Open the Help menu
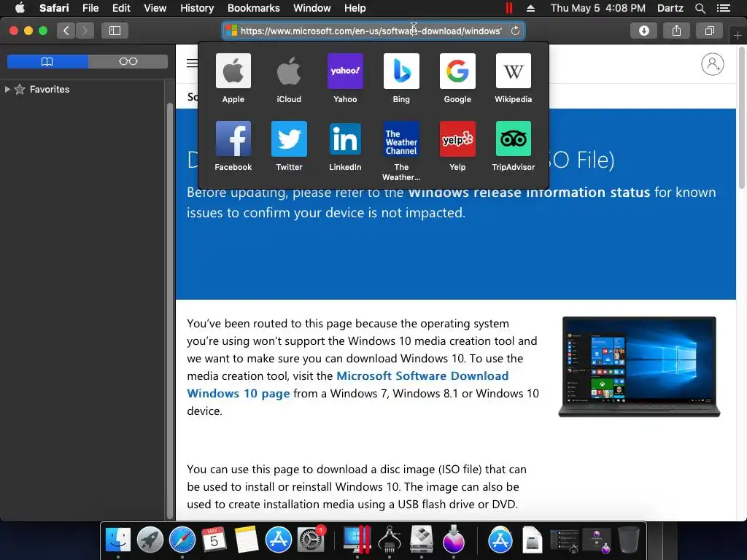Screen dimensions: 747x560 (355, 8)
